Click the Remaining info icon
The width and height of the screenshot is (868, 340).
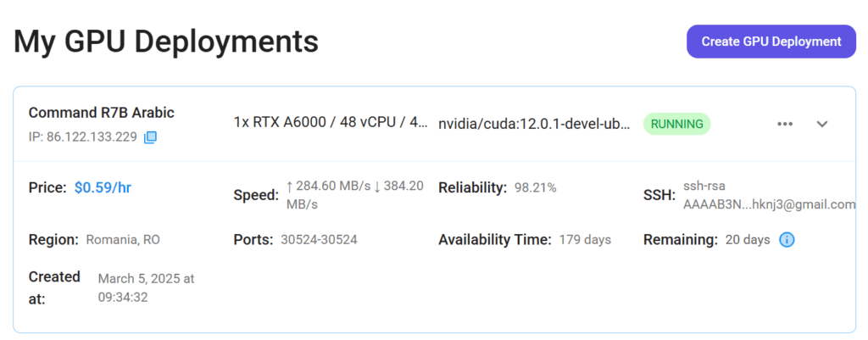787,240
